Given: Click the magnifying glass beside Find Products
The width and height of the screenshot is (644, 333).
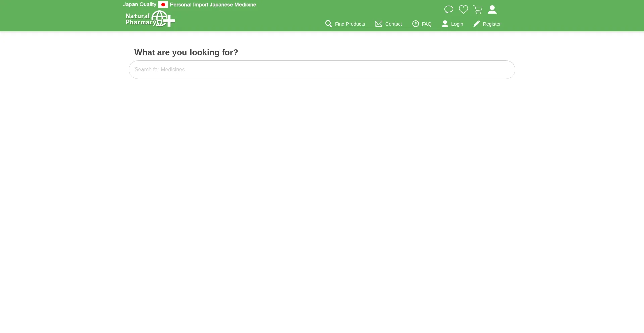Looking at the screenshot, I should pos(329,24).
